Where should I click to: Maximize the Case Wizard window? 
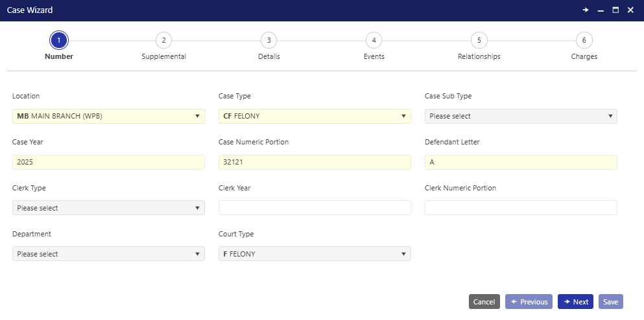(615, 10)
